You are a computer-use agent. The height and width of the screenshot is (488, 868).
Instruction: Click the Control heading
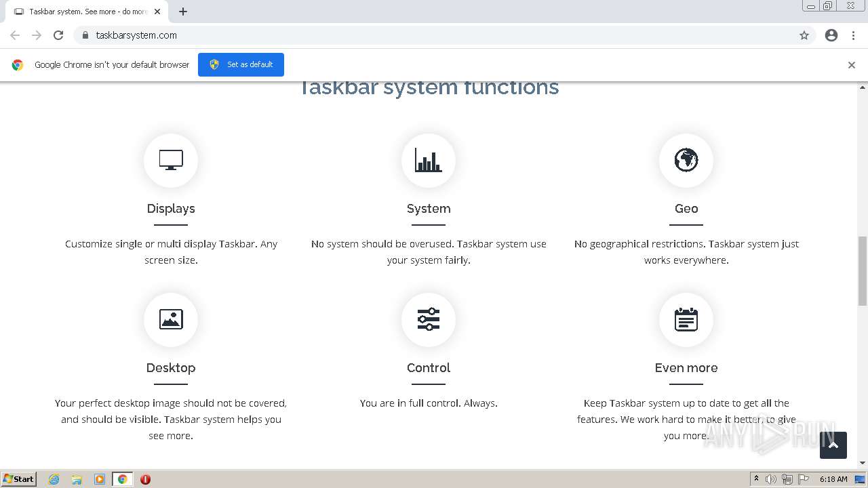point(429,368)
